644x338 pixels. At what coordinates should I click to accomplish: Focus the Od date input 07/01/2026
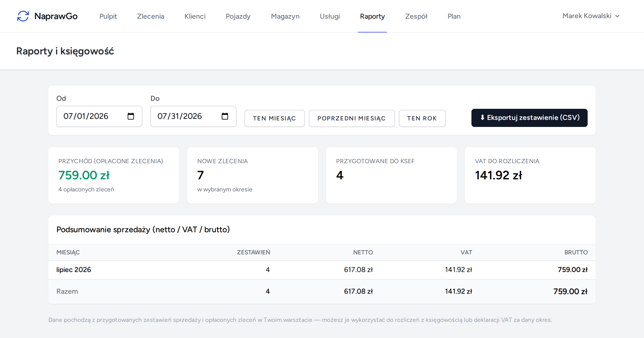tap(99, 116)
